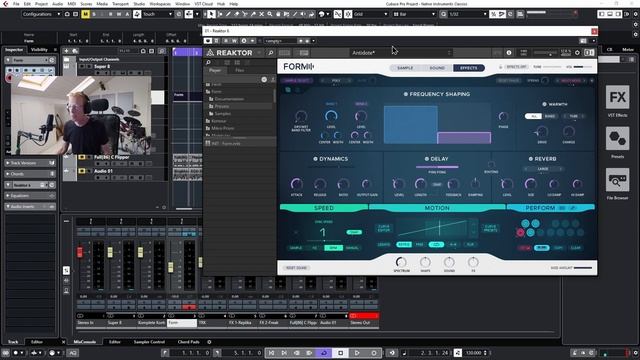Select the Object Selection arrow tool
This screenshot has width=640, height=360.
point(211,14)
